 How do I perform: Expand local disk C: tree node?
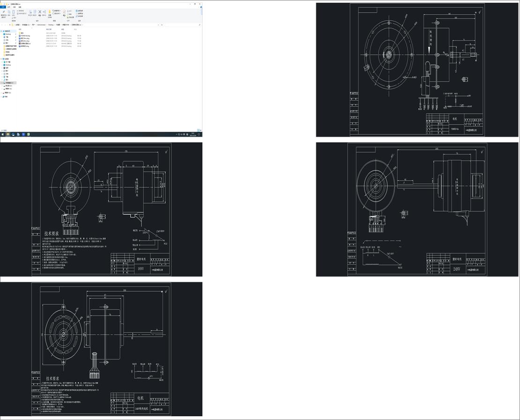click(x=2, y=83)
